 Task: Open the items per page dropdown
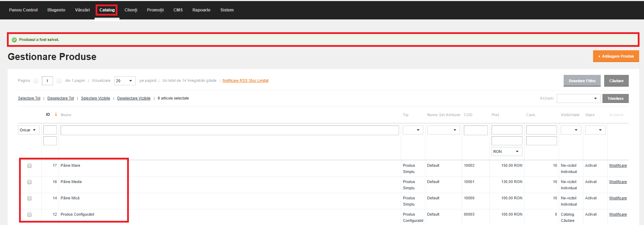(125, 81)
